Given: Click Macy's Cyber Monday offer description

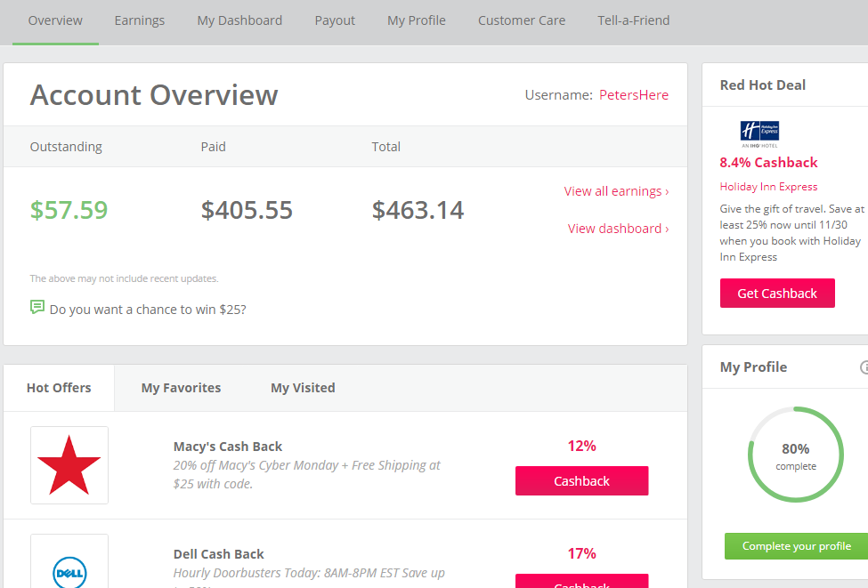Looking at the screenshot, I should click(306, 475).
